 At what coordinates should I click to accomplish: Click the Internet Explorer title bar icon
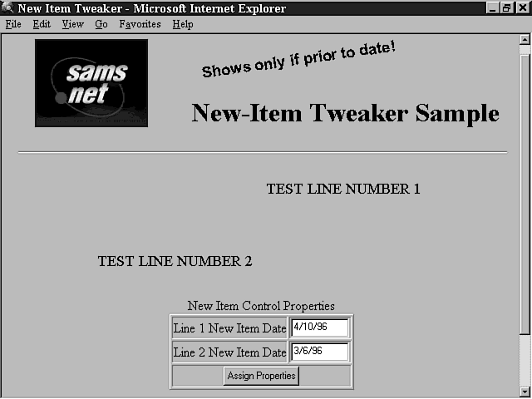(7, 8)
